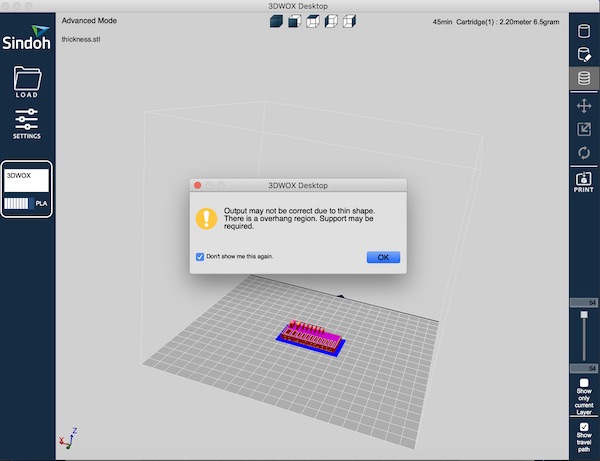The image size is (600, 461).
Task: Select the solid cube view icon
Action: pos(276,21)
